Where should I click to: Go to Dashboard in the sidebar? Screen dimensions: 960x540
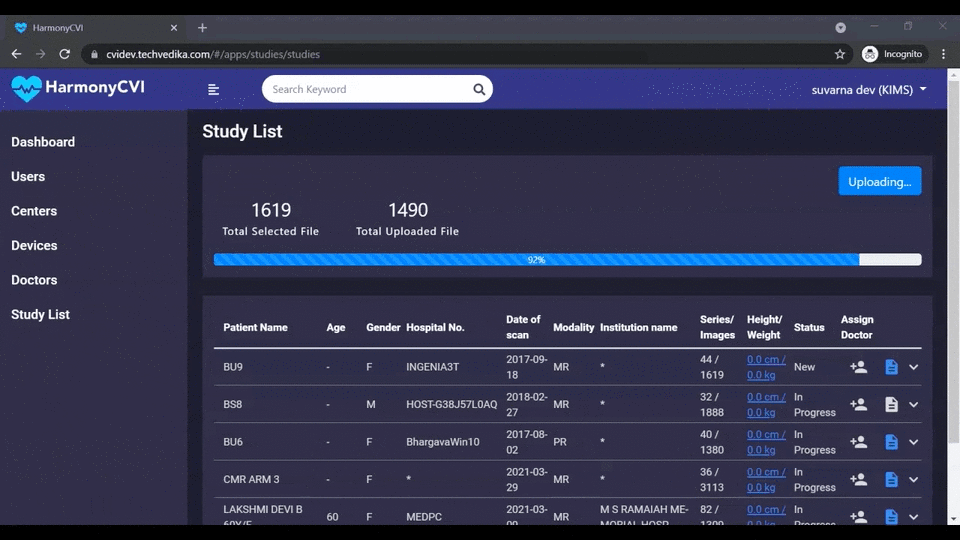[x=43, y=142]
